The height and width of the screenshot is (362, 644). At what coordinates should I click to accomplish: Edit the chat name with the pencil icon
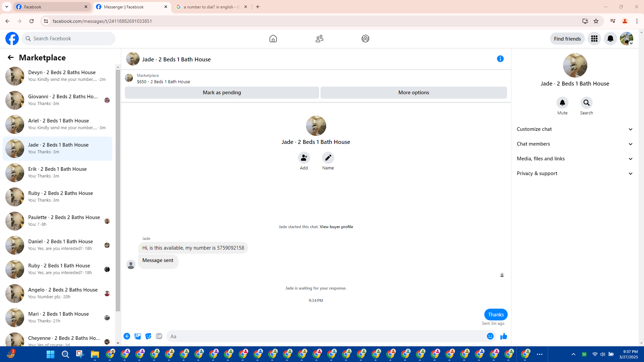(328, 158)
